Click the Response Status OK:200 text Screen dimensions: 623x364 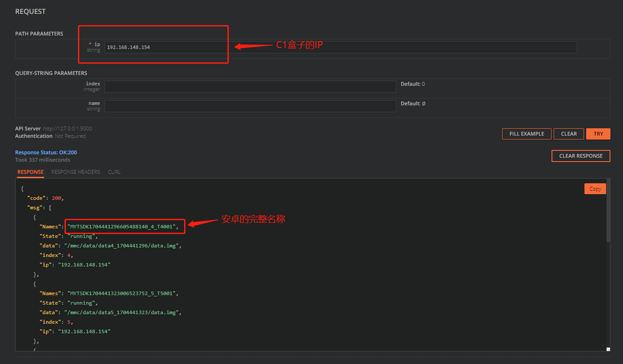pyautogui.click(x=46, y=153)
